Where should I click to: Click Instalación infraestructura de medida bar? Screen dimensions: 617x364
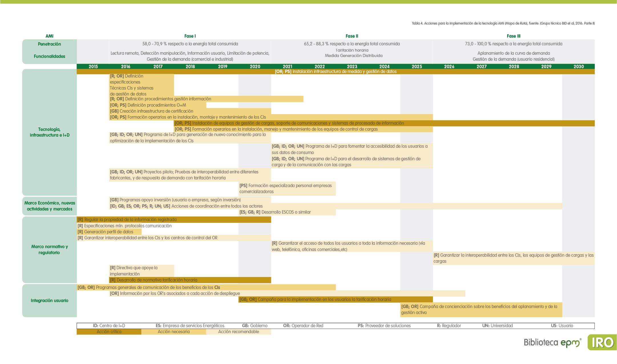[x=335, y=72]
